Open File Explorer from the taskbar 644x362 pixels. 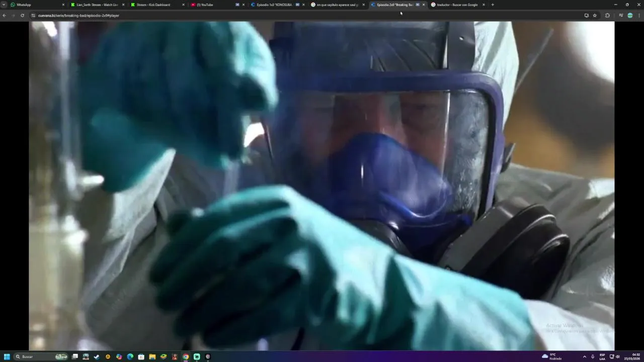tap(152, 356)
